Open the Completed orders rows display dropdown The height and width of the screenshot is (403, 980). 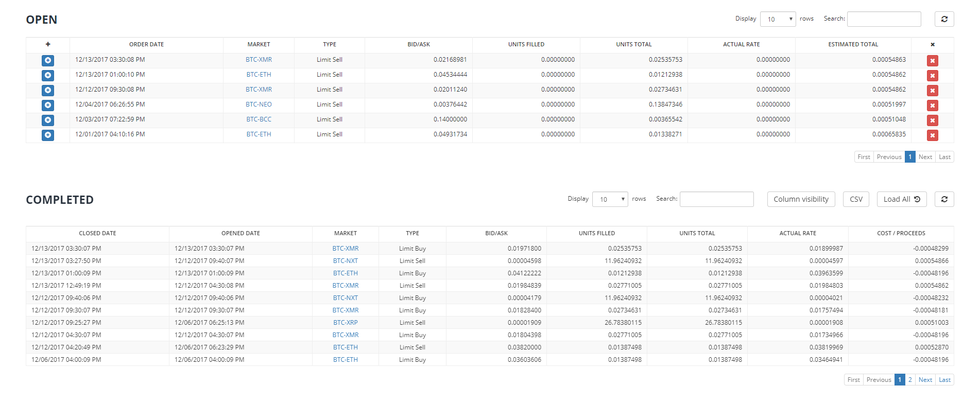pyautogui.click(x=610, y=199)
